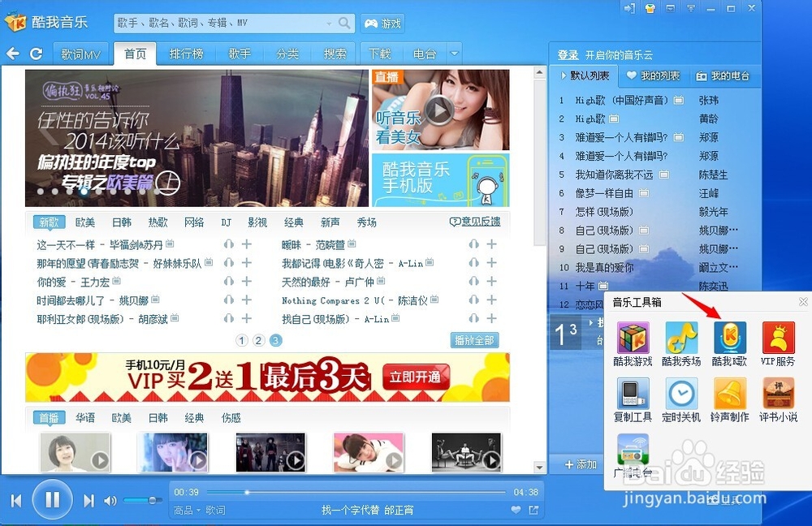This screenshot has width=812, height=526.
Task: Open the 歌手 tab
Action: click(x=240, y=54)
